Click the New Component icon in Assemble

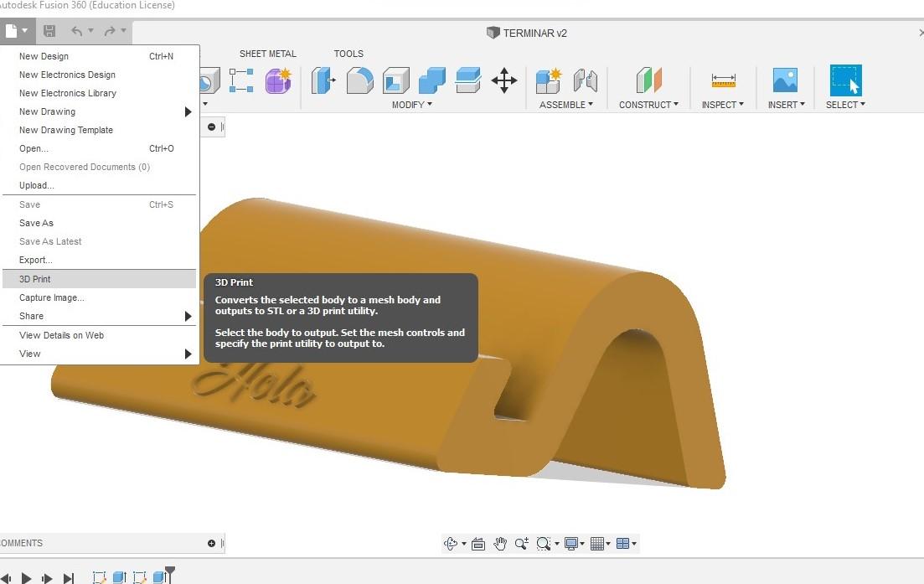coord(549,80)
